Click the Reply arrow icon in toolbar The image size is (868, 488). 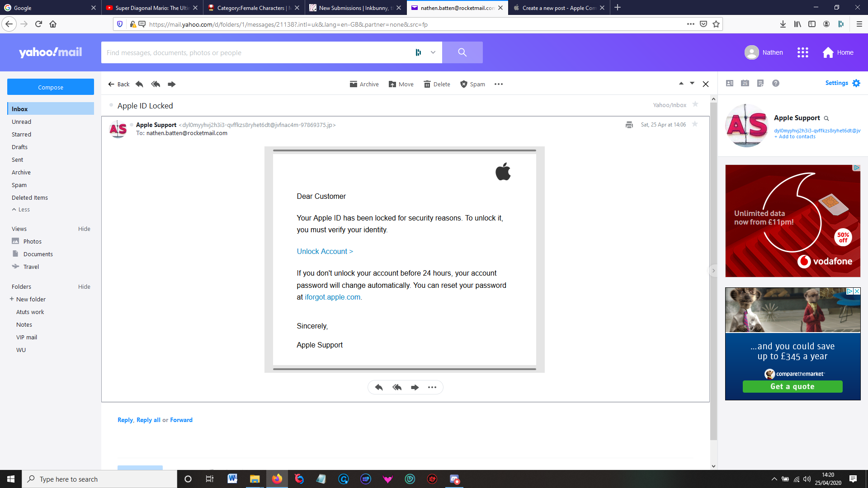click(x=139, y=84)
